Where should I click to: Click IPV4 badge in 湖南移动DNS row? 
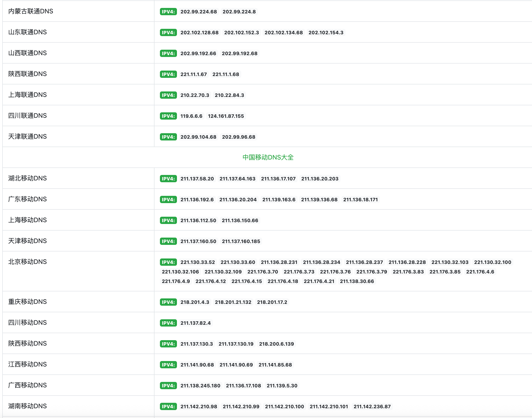click(x=168, y=406)
